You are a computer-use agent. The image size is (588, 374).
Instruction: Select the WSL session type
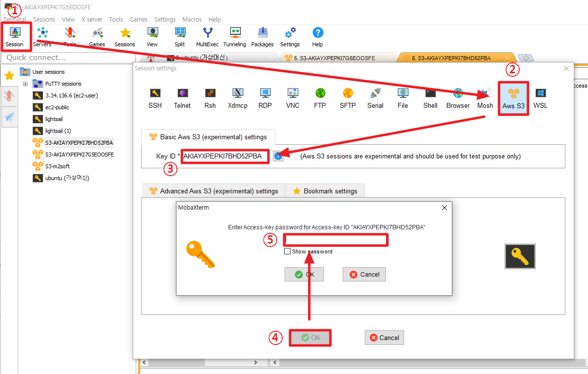coord(541,98)
